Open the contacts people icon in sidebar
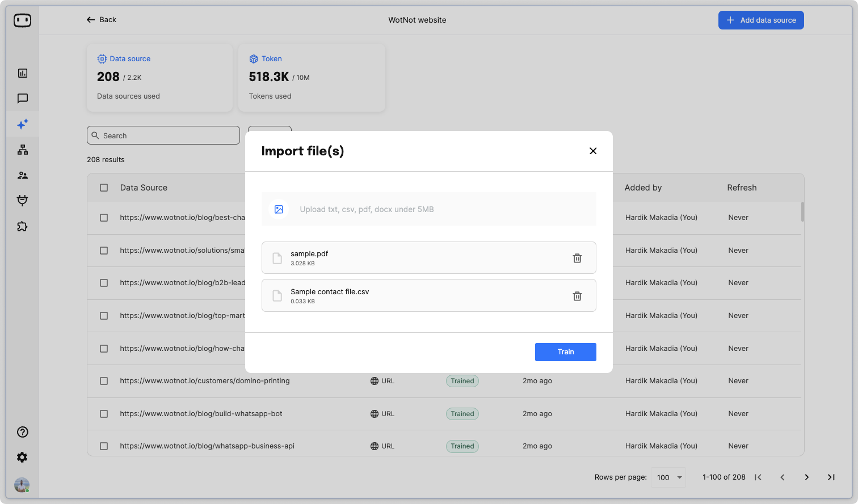Image resolution: width=858 pixels, height=504 pixels. [23, 175]
